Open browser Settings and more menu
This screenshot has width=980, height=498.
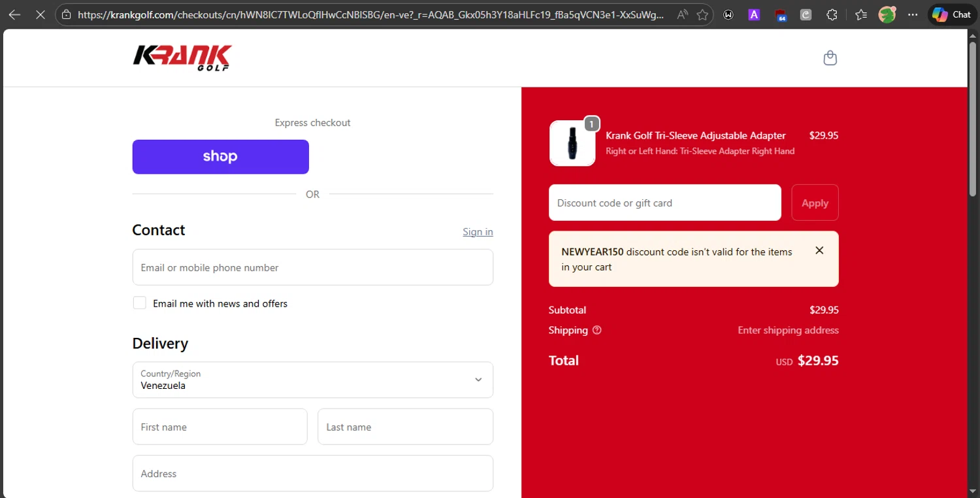coord(913,14)
